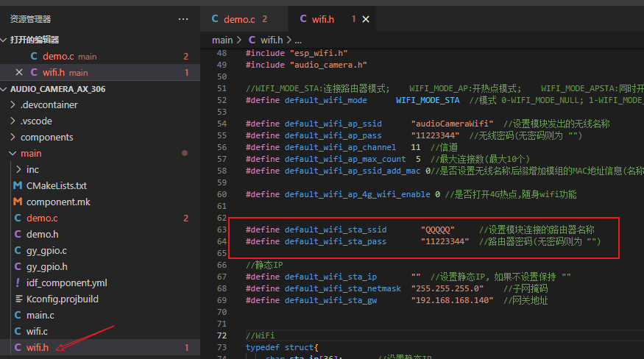The width and height of the screenshot is (644, 359).
Task: Click the "255.255.255.0" netmask string
Action: tap(447, 289)
